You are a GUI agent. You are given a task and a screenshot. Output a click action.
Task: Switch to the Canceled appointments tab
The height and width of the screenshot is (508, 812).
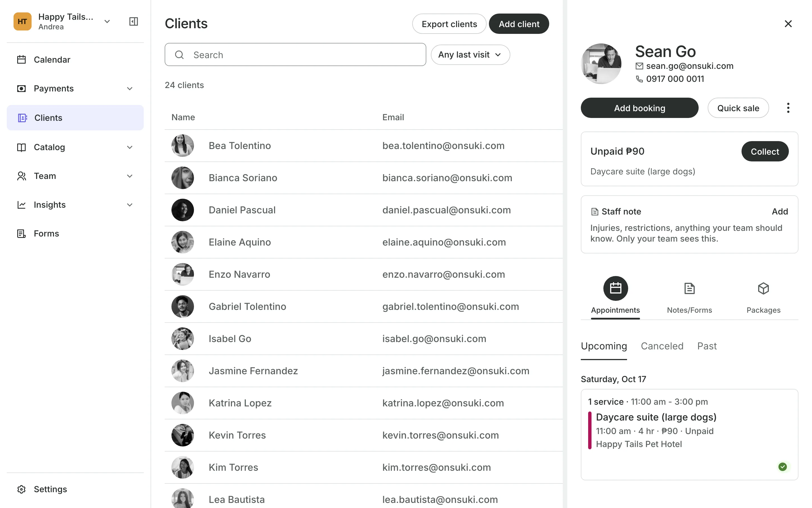click(662, 346)
